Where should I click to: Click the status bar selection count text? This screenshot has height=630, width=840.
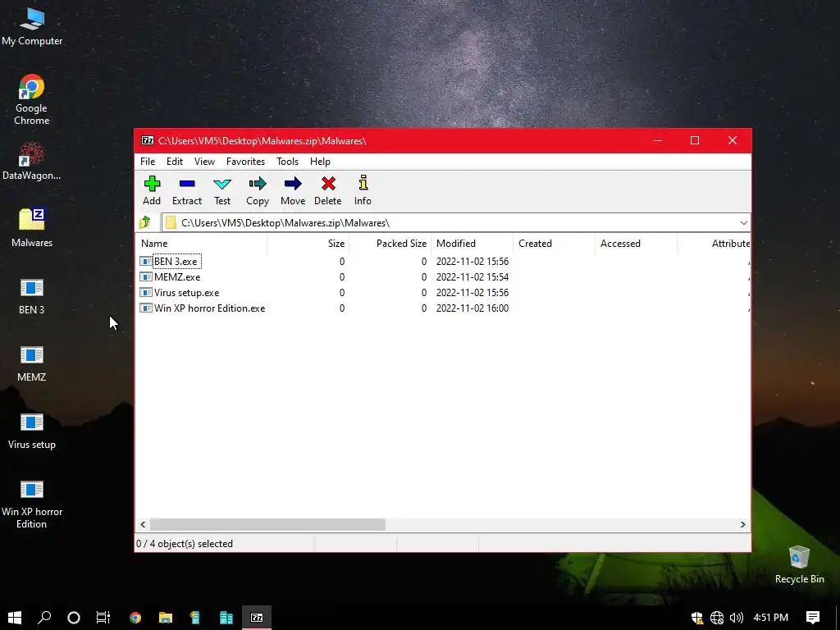pos(185,544)
